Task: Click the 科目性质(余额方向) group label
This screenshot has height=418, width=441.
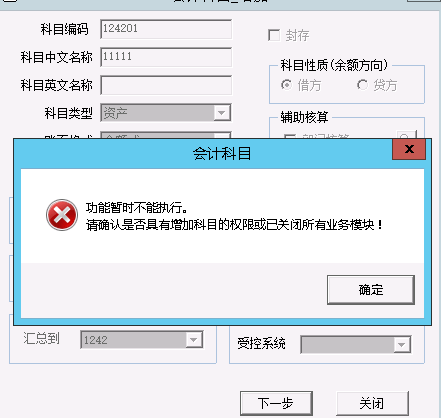Action: (x=334, y=65)
